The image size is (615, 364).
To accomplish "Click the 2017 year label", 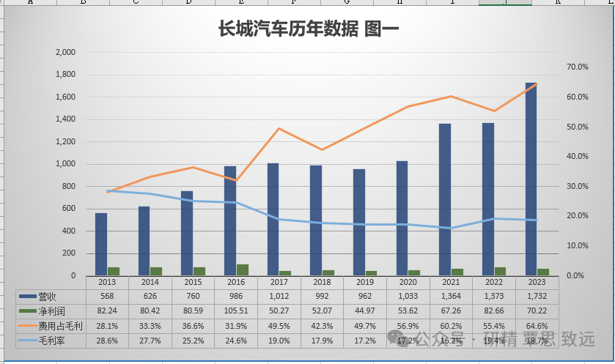I will pos(279,282).
